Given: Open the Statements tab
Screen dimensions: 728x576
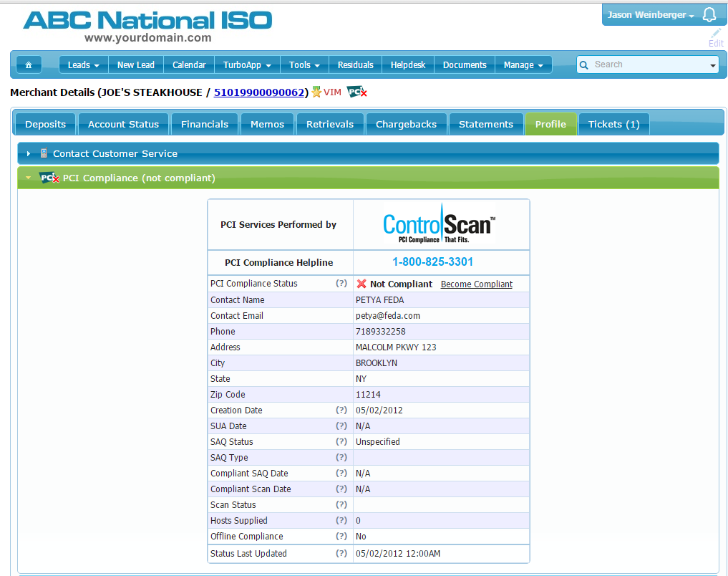Looking at the screenshot, I should point(486,124).
